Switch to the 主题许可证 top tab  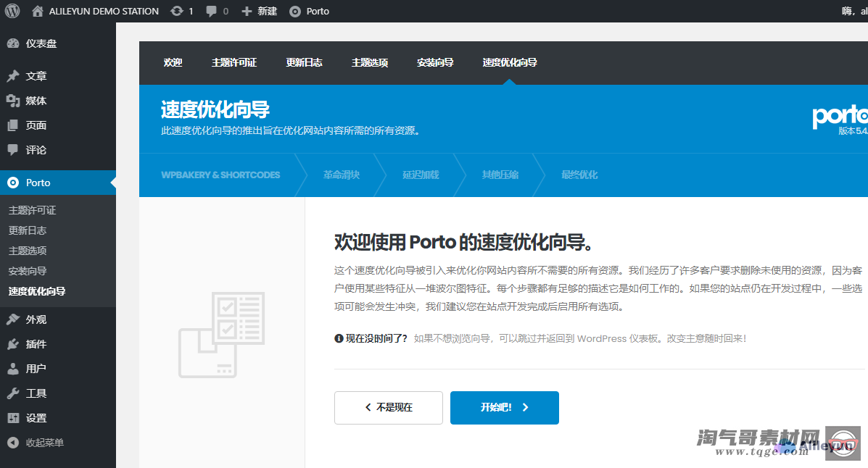[234, 62]
